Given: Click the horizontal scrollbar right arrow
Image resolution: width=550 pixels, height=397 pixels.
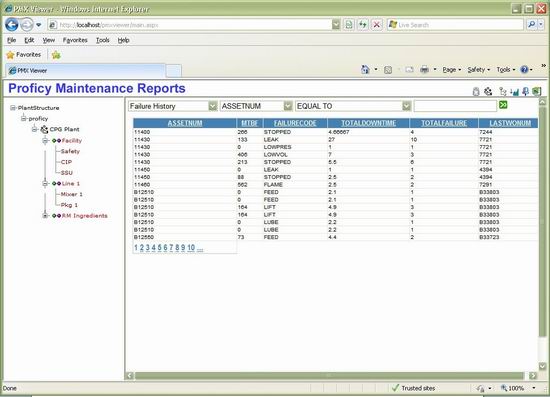Looking at the screenshot, I should coord(533,376).
